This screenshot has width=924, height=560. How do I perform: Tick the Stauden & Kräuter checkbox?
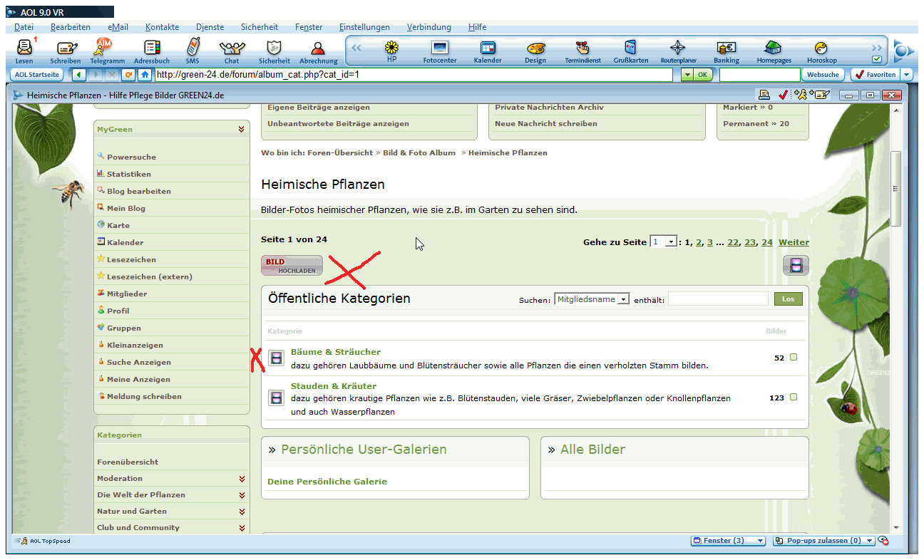tap(794, 398)
